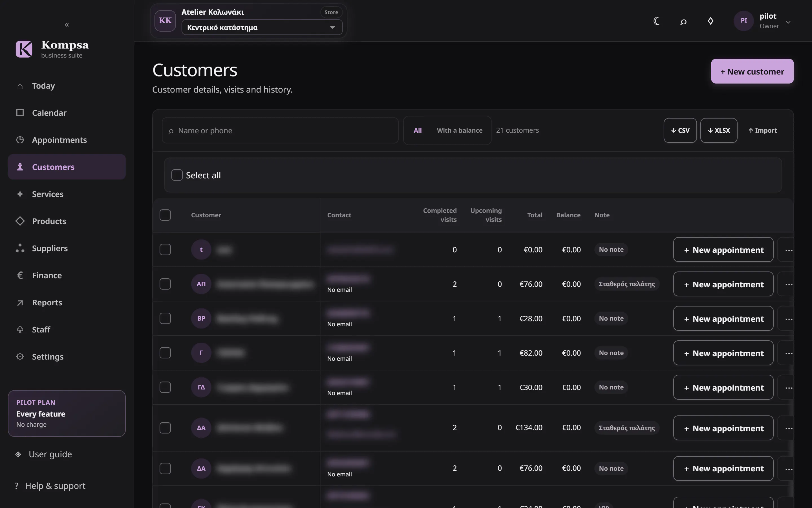
Task: Open the Calendar page
Action: coord(67,113)
